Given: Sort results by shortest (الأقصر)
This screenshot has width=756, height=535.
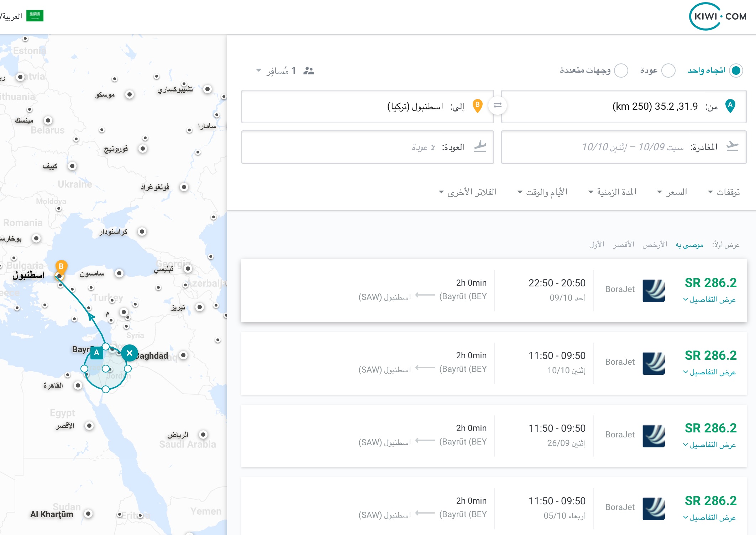Looking at the screenshot, I should coord(624,245).
